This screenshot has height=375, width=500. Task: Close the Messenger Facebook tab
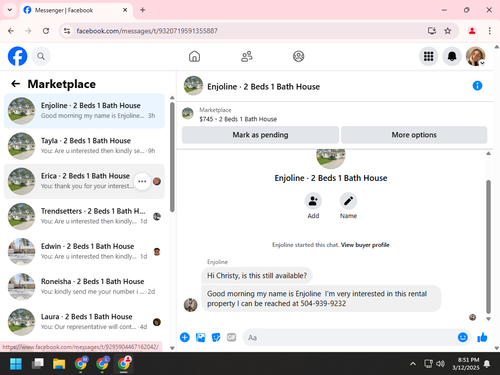click(x=125, y=10)
